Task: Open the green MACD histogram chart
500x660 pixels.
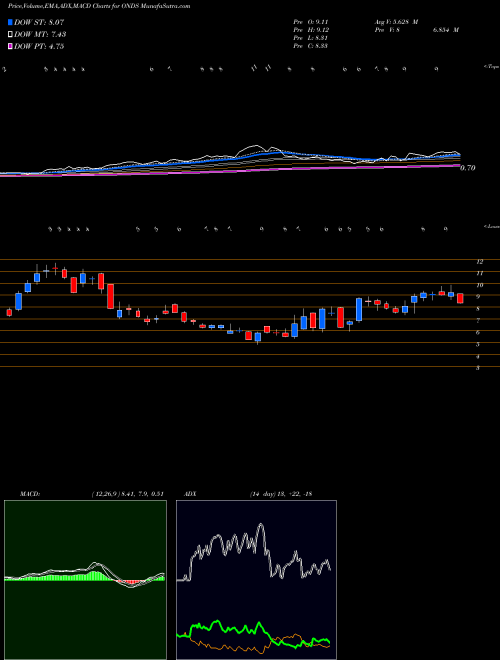Action: tap(85, 580)
